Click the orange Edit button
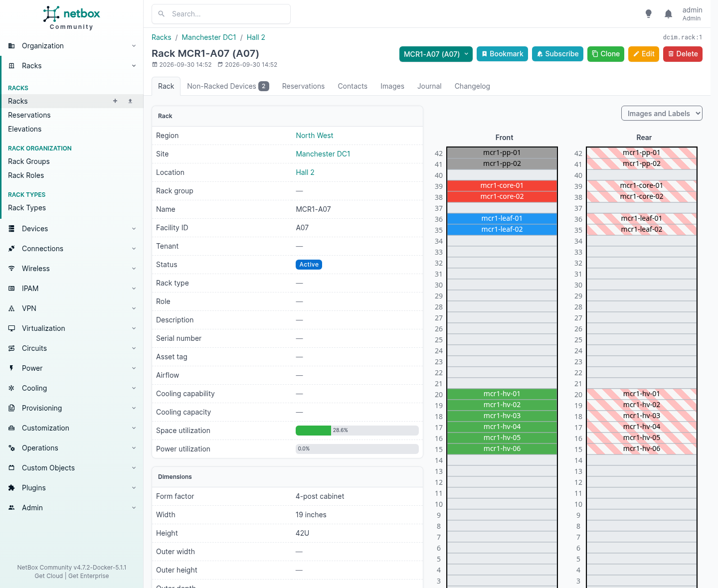The width and height of the screenshot is (718, 588). 644,54
